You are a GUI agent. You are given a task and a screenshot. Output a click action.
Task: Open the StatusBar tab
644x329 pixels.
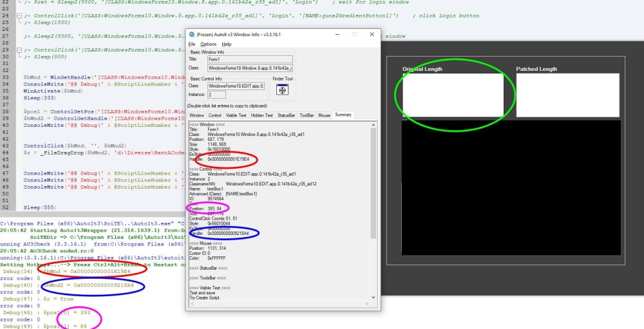click(287, 115)
